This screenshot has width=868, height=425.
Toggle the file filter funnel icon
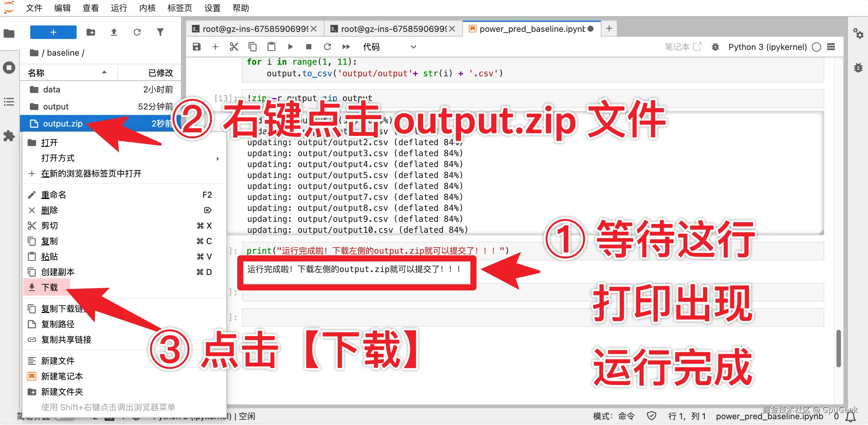[160, 32]
